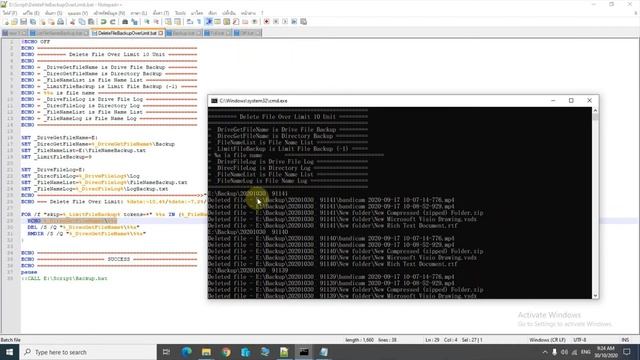Maximize the cmd.exe window
Screen dimensions: 640x360
pyautogui.click(x=571, y=100)
